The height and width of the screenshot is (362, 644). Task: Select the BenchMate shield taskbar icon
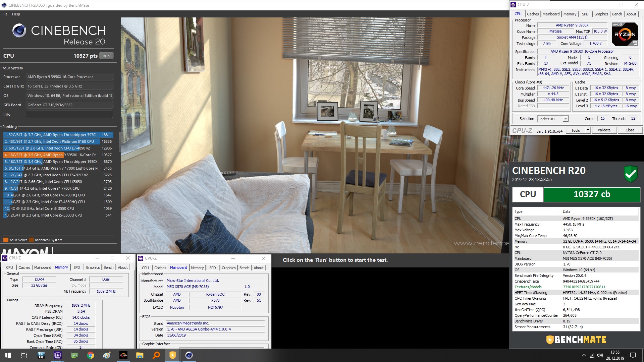pos(172,355)
